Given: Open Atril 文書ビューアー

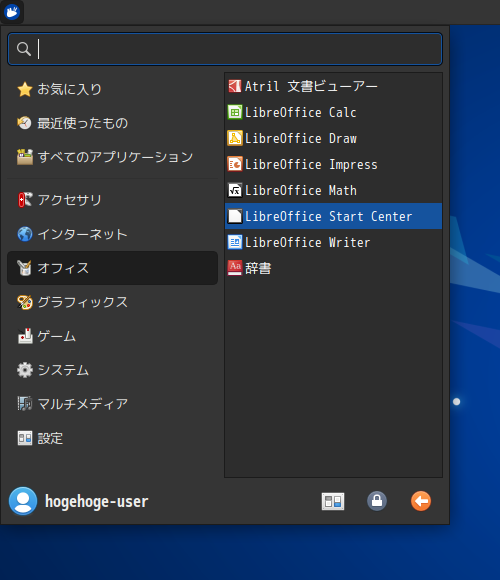Looking at the screenshot, I should (333, 87).
